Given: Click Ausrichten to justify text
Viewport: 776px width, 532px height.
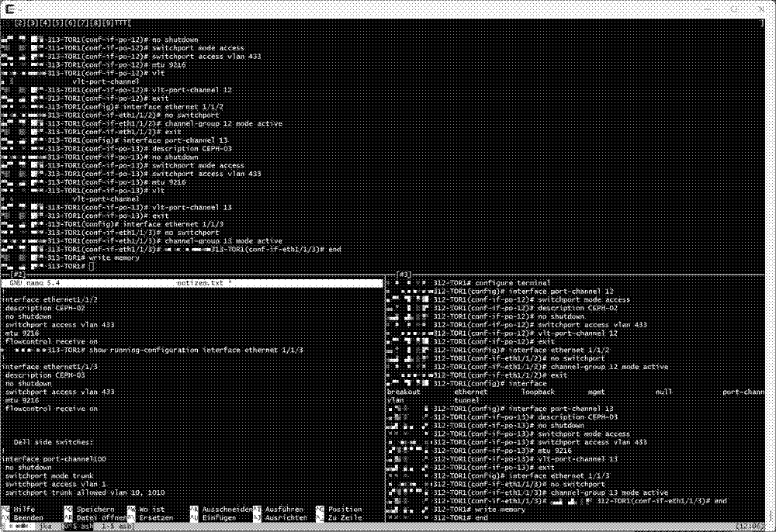Looking at the screenshot, I should 286,517.
